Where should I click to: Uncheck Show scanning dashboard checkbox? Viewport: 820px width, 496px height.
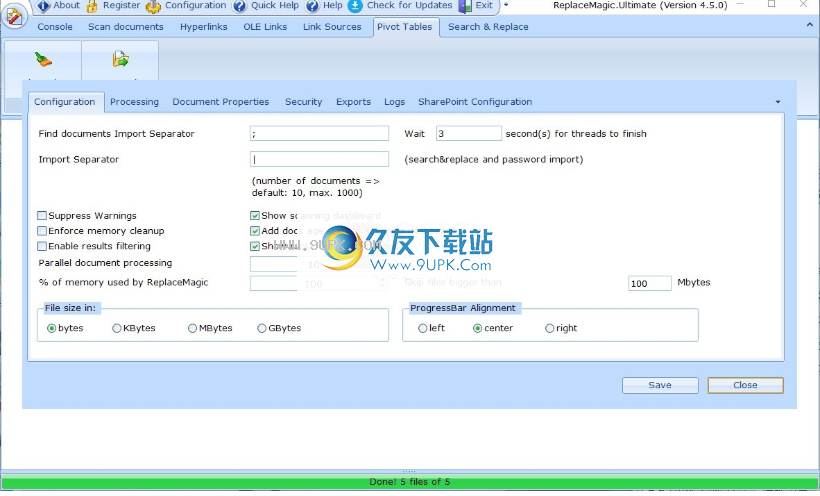tap(255, 216)
